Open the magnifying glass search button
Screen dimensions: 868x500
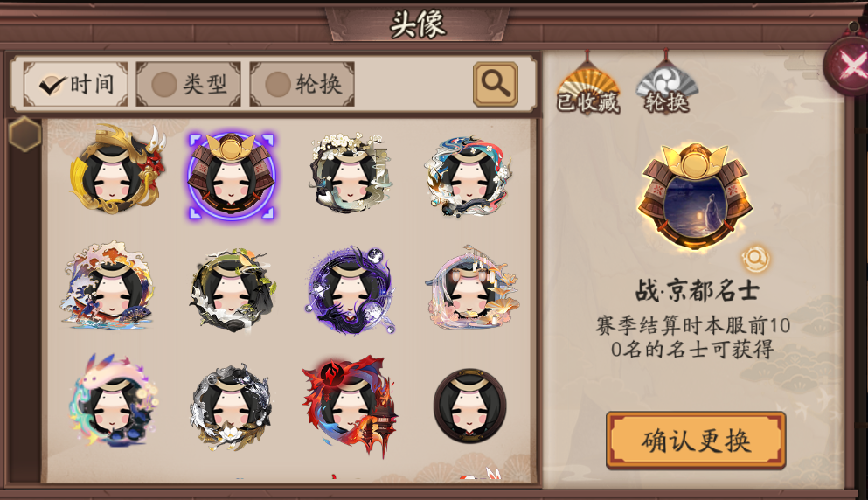[x=496, y=84]
